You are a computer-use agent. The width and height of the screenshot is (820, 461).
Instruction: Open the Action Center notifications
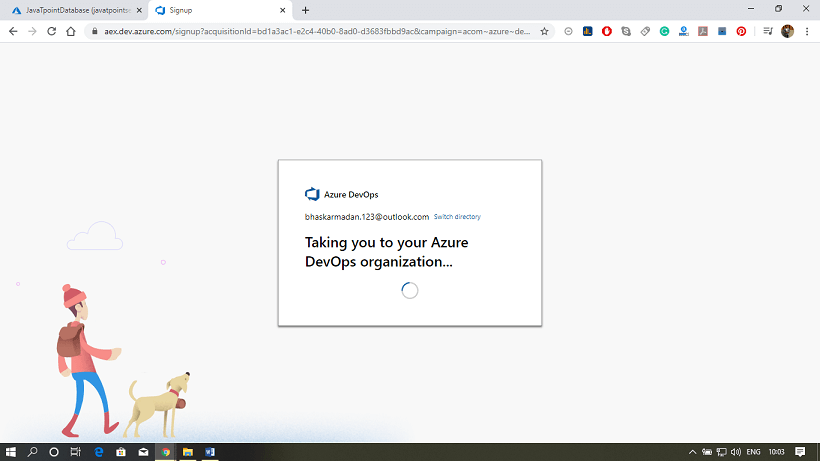tap(800, 452)
